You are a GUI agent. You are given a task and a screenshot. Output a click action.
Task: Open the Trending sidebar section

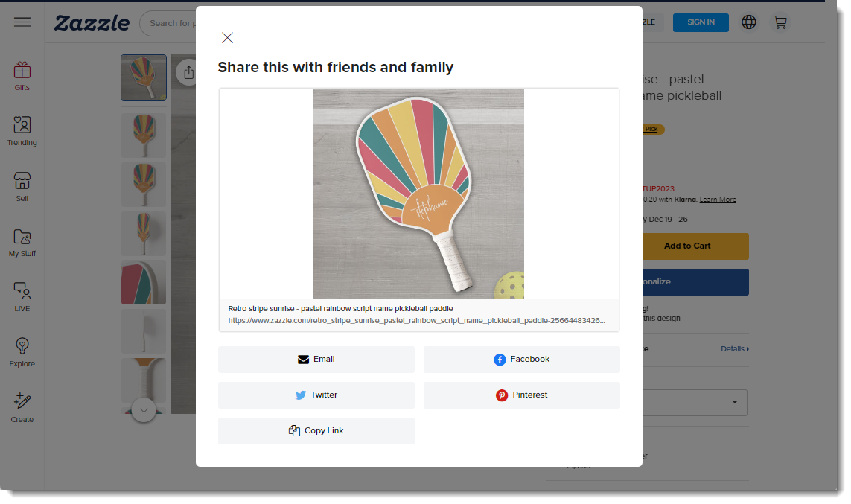(x=22, y=130)
